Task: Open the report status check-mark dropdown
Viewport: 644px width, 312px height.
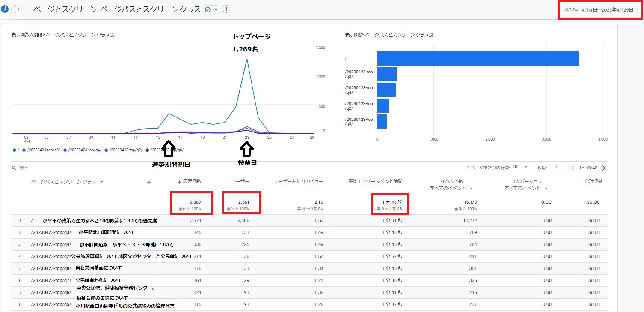Action: click(211, 9)
